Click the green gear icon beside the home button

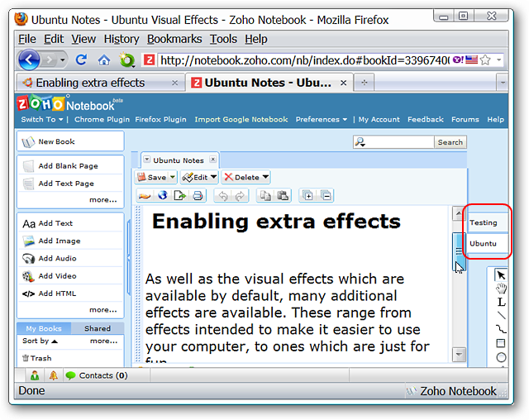click(126, 60)
